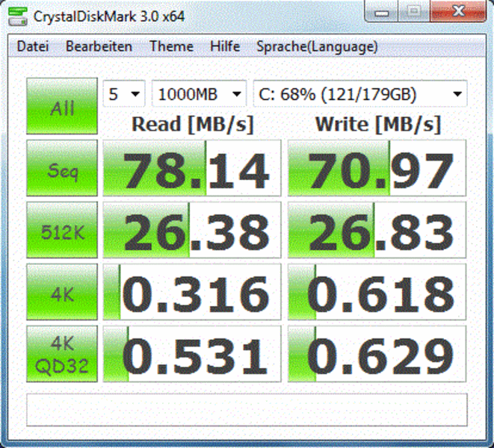
Task: Minimize the CrystalDiskMark window
Action: (381, 12)
